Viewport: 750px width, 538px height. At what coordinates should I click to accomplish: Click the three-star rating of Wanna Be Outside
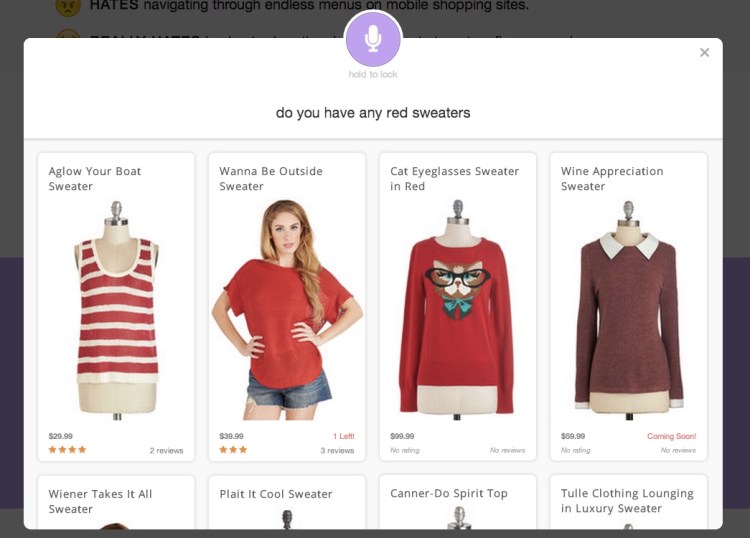tap(233, 450)
